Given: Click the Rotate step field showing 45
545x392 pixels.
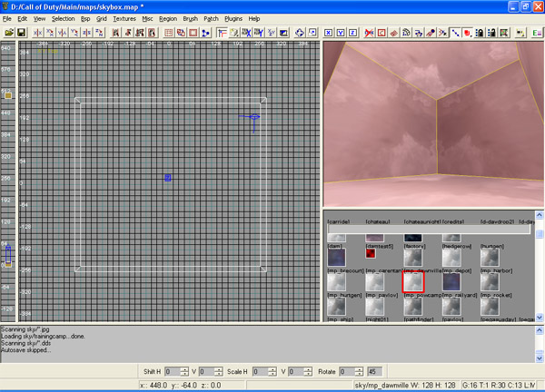Looking at the screenshot, I should coord(374,371).
